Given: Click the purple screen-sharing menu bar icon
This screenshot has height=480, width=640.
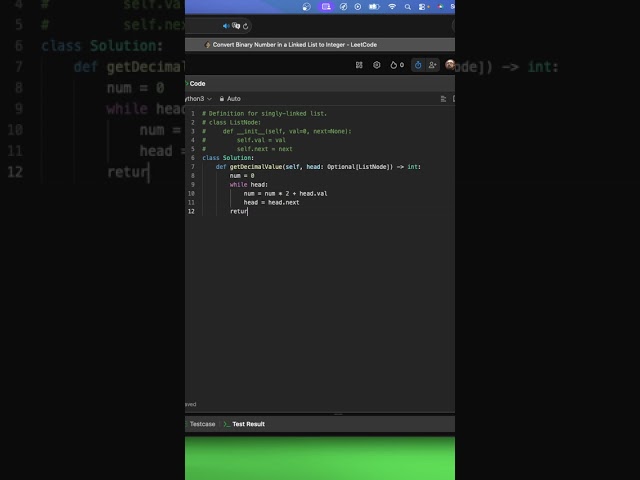Looking at the screenshot, I should pyautogui.click(x=326, y=7).
